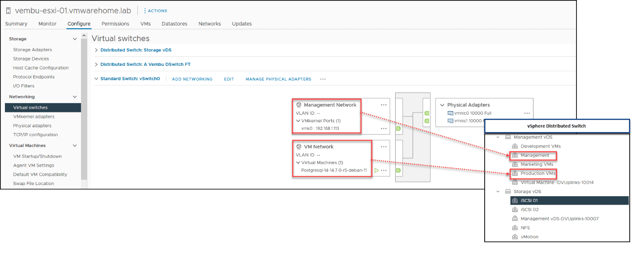Open the ACTIONS menu for the host
This screenshot has height=254, width=644.
(156, 11)
